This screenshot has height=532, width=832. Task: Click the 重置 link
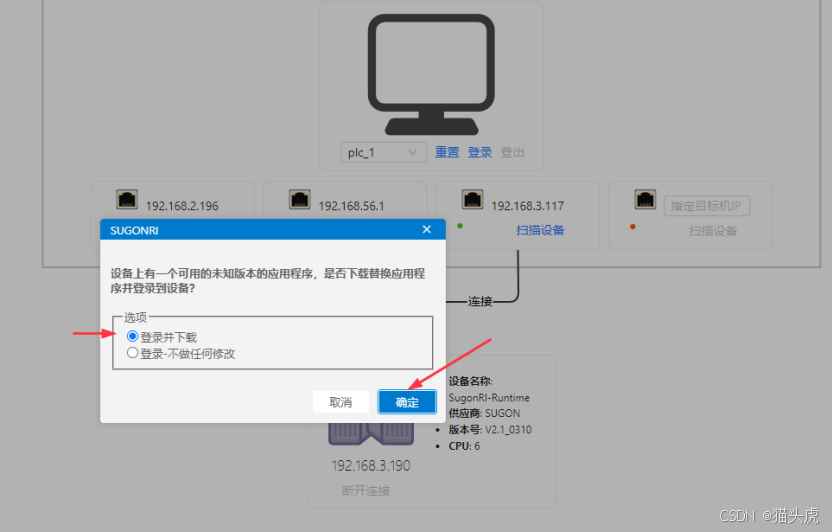447,152
